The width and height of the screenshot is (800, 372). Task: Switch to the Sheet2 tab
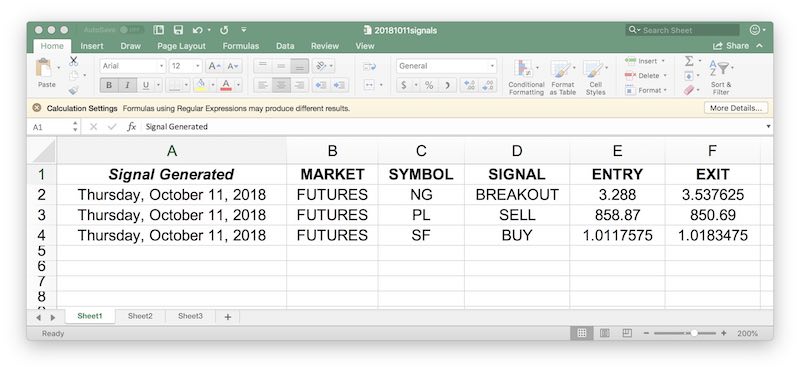pyautogui.click(x=140, y=316)
